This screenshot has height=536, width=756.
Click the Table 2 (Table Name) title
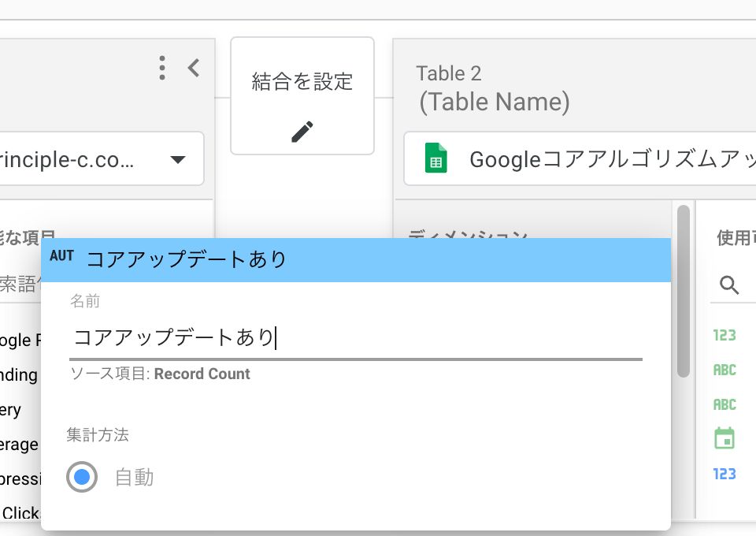point(492,87)
